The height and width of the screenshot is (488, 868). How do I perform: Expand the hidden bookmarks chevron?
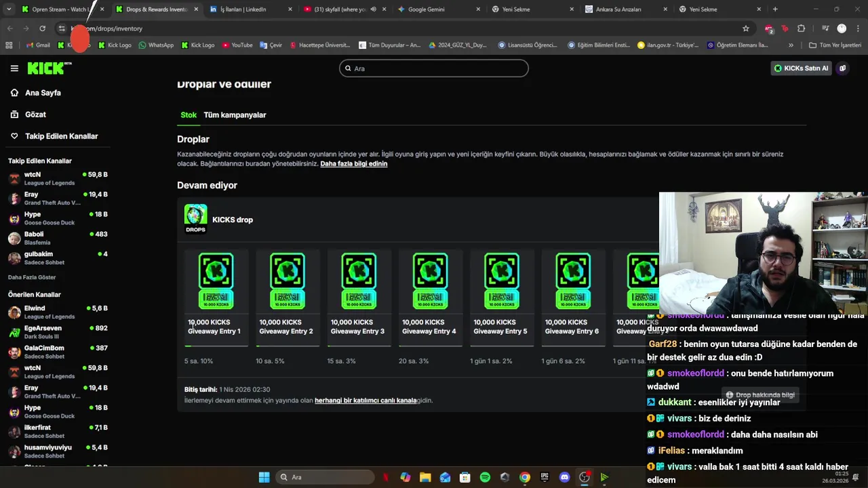coord(791,45)
